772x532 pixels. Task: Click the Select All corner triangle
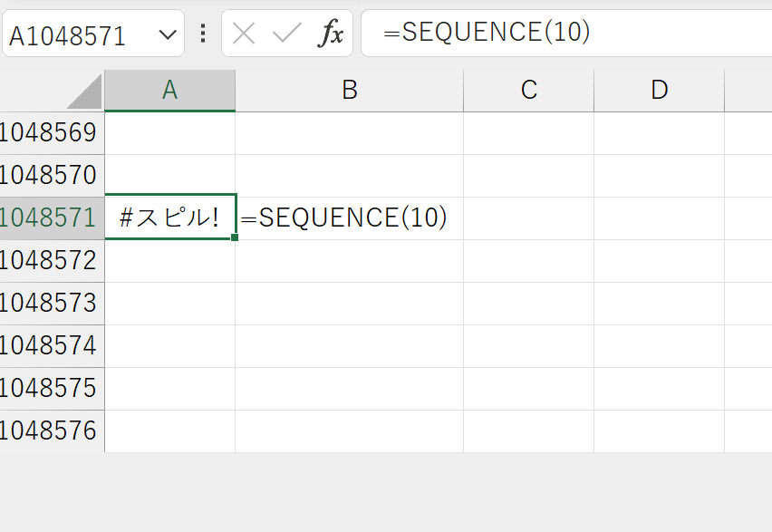tap(84, 92)
